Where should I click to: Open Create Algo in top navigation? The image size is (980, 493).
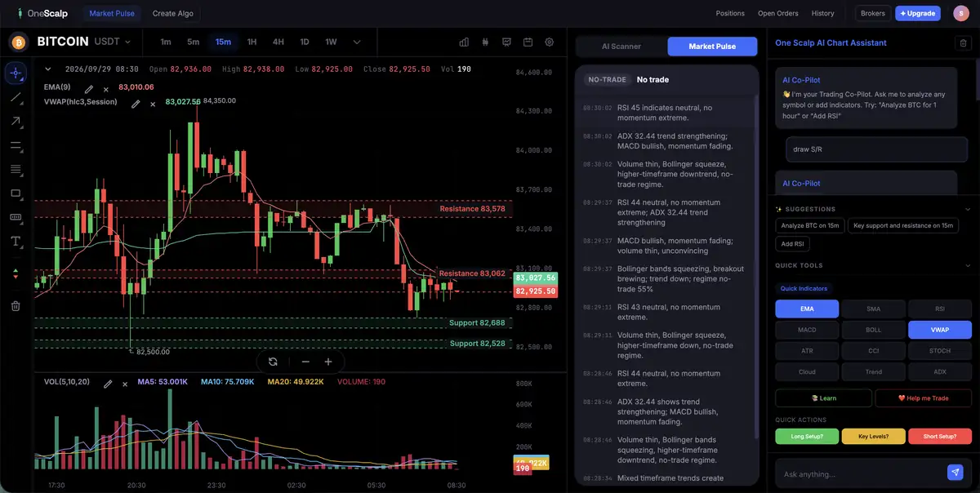172,13
